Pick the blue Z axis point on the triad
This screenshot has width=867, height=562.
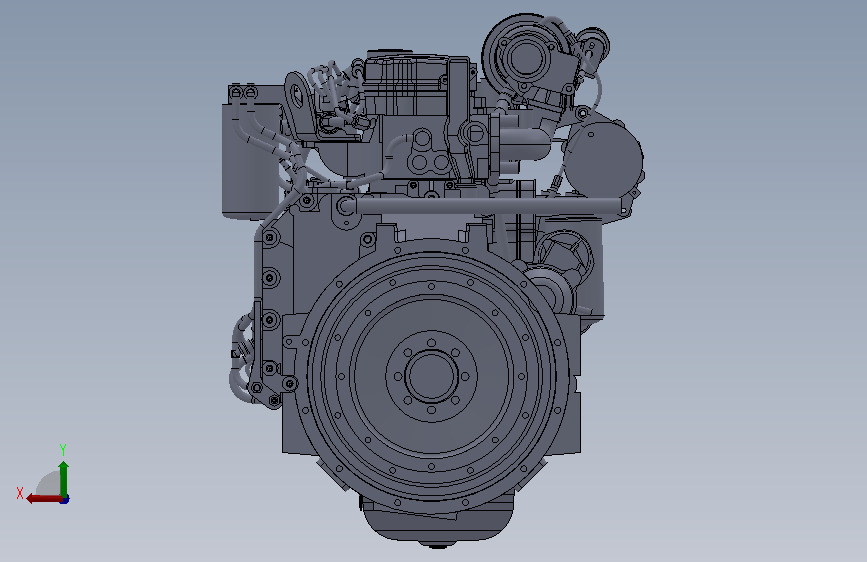65,500
